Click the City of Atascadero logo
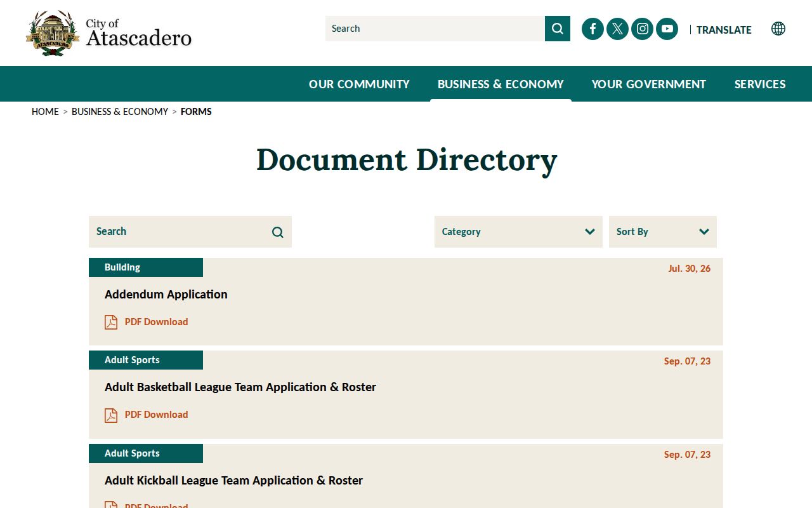The height and width of the screenshot is (508, 812). pyautogui.click(x=108, y=33)
